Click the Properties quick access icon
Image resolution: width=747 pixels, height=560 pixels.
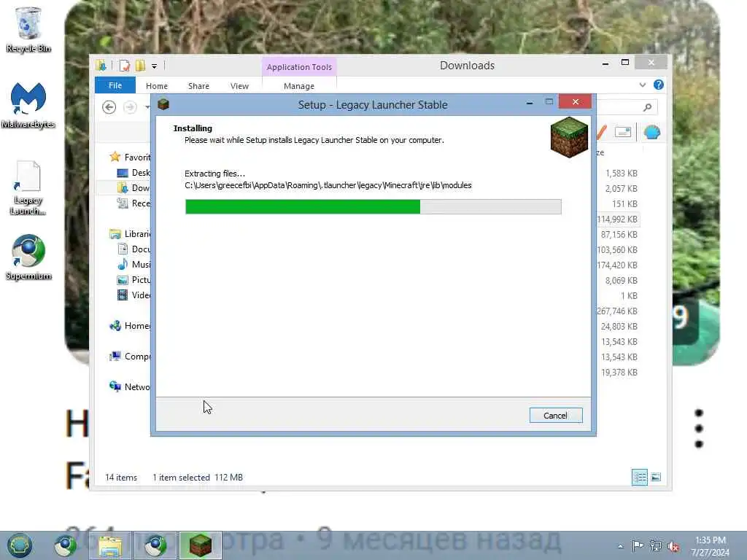pyautogui.click(x=124, y=65)
